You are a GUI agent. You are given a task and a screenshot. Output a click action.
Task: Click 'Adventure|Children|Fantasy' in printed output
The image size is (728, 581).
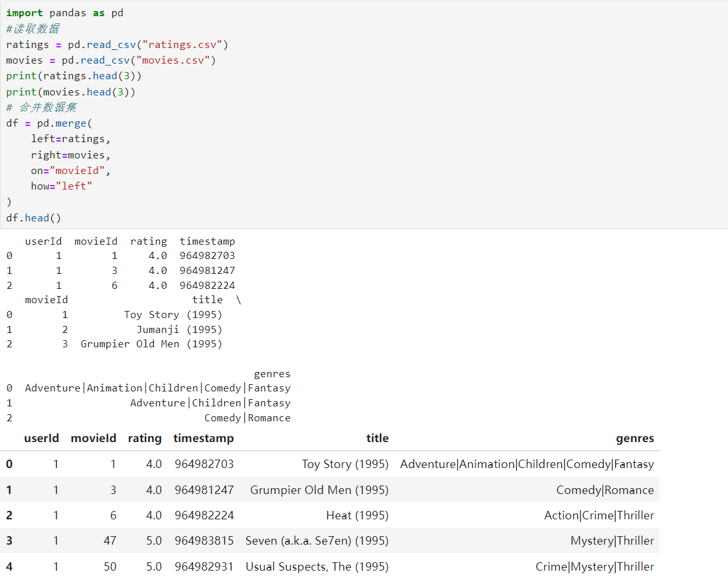210,403
